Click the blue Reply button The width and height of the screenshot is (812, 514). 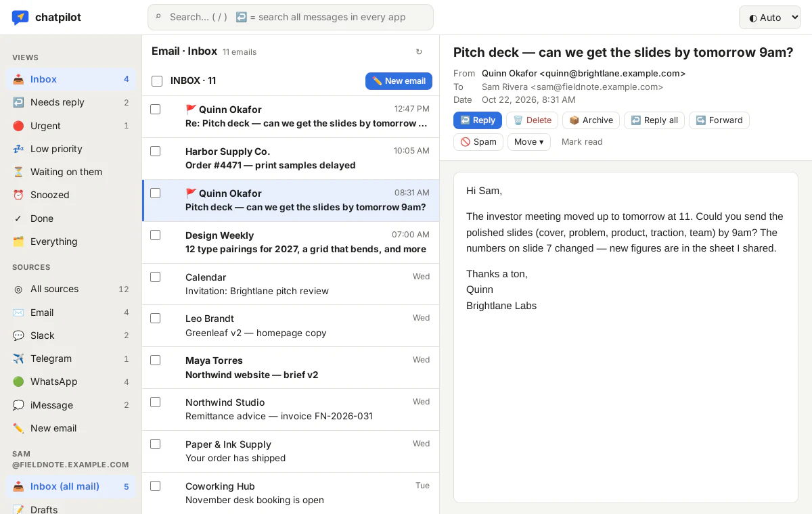tap(478, 120)
